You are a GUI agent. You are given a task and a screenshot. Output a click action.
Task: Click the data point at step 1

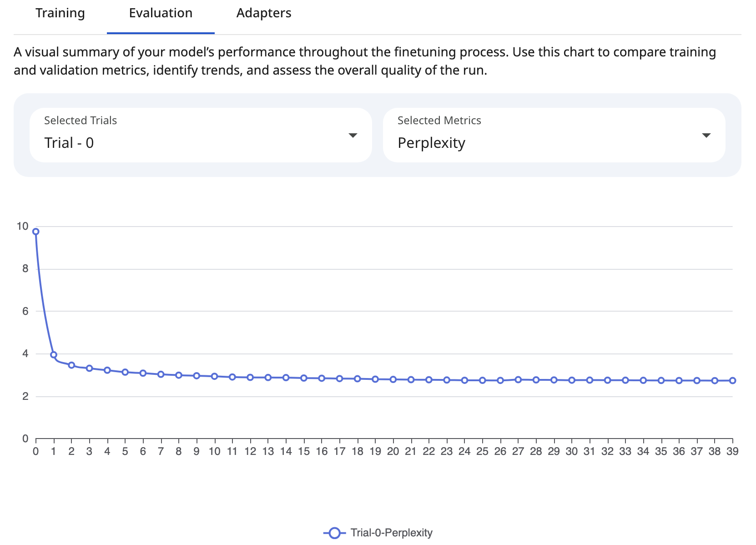point(54,355)
